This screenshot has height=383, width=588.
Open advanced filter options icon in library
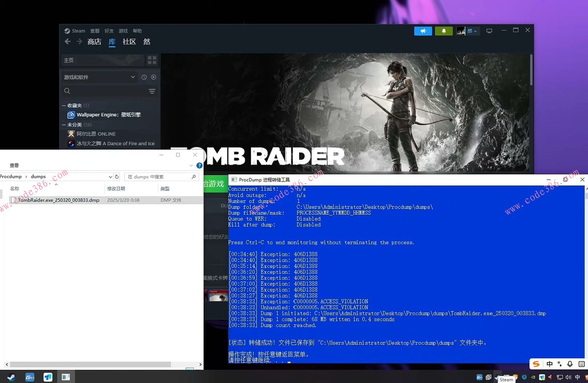pos(152,91)
